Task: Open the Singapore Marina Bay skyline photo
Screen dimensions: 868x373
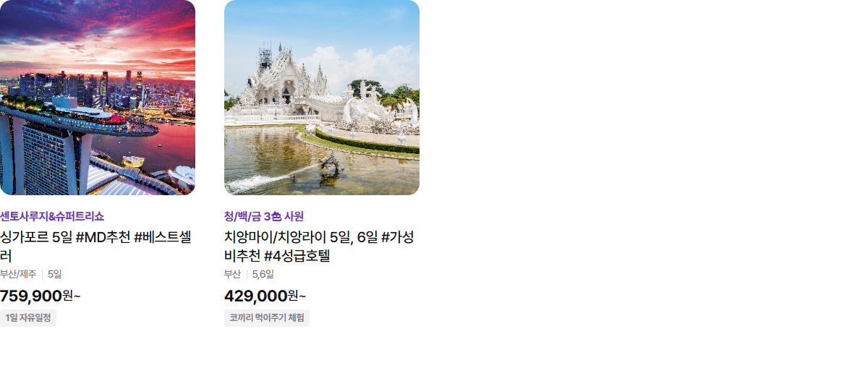Action: tap(98, 98)
